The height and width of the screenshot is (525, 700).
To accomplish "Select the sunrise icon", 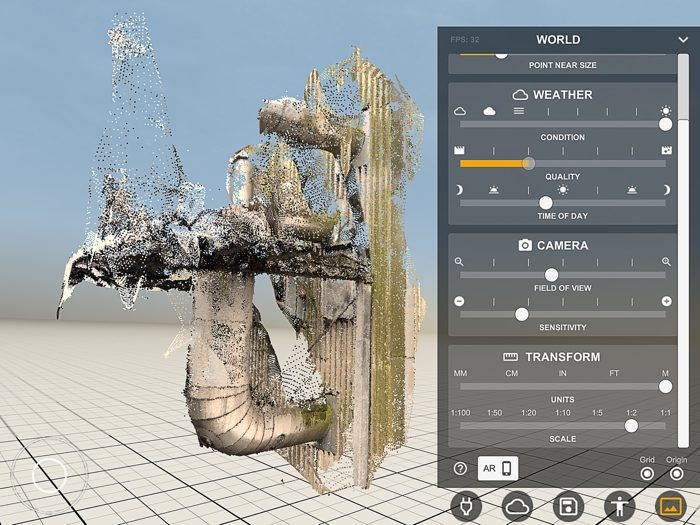I will 494,190.
